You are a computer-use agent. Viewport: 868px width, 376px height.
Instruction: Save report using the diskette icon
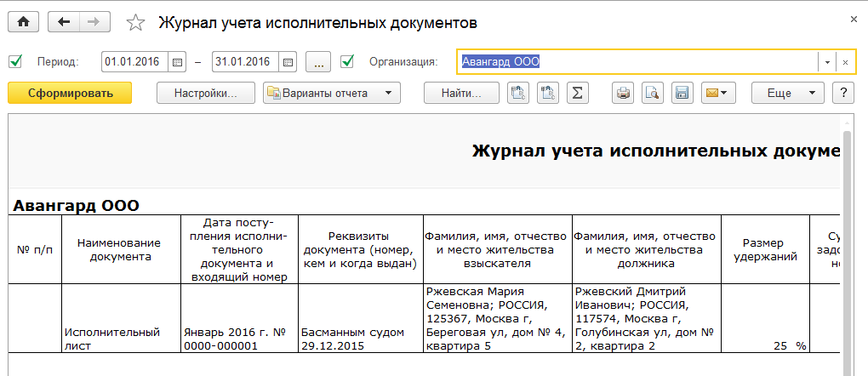pos(681,93)
